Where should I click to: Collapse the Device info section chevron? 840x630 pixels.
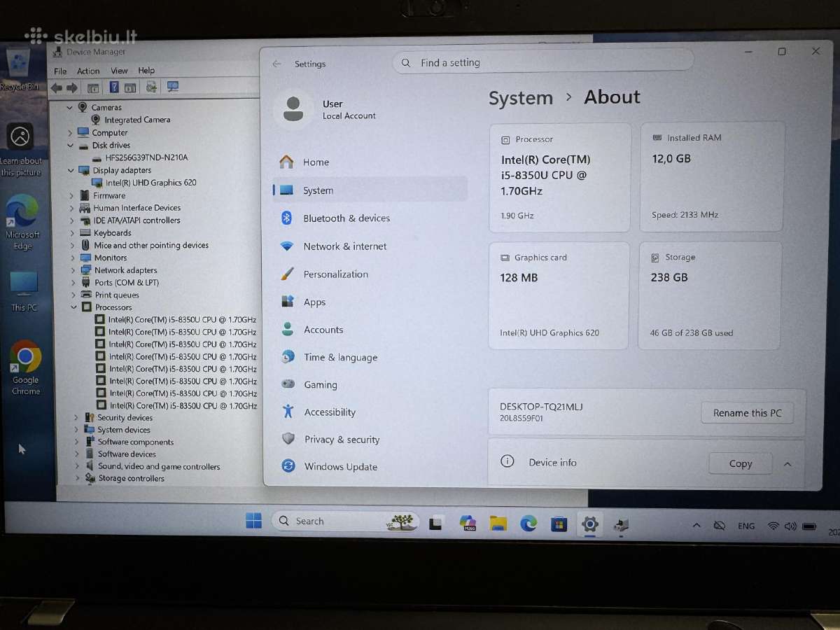[787, 464]
